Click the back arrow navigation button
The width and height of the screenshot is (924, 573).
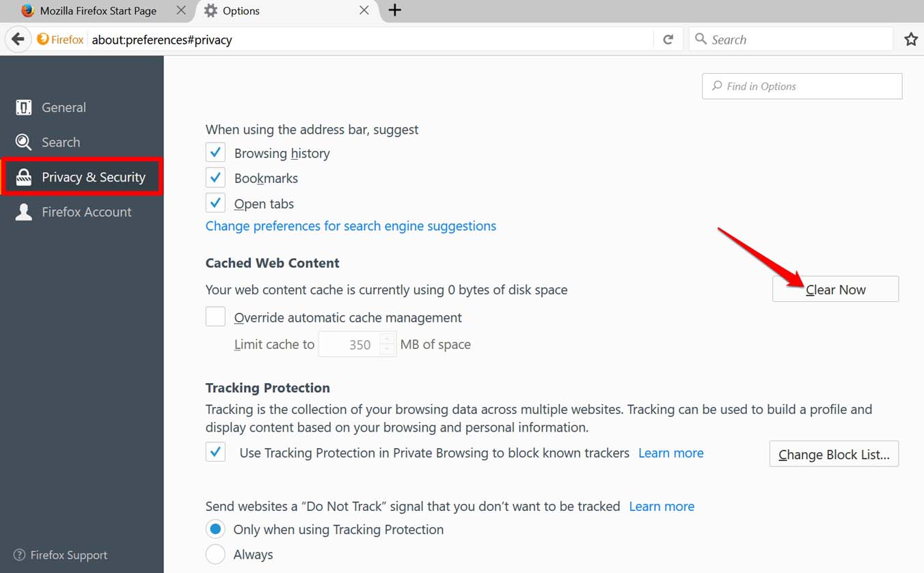point(18,40)
